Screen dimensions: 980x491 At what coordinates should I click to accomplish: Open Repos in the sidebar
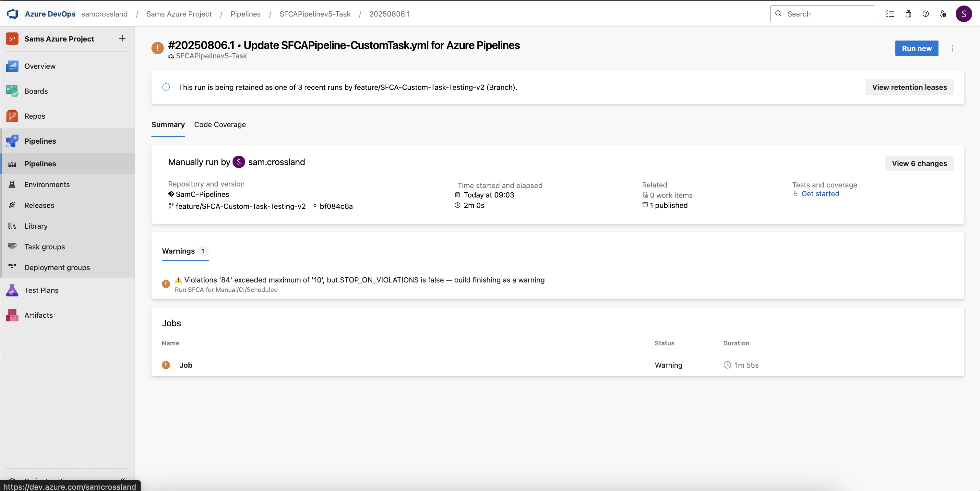(x=34, y=116)
